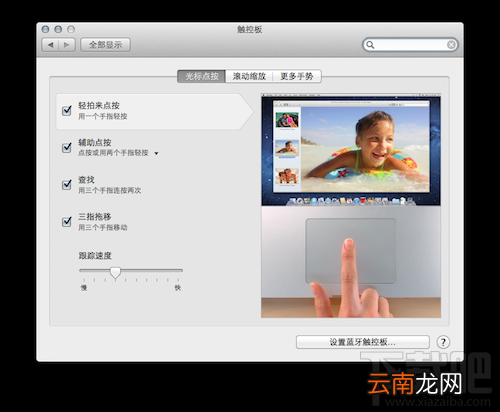Toggle 轻拍来点按 checkbox
Image resolution: width=500 pixels, height=412 pixels.
67,110
